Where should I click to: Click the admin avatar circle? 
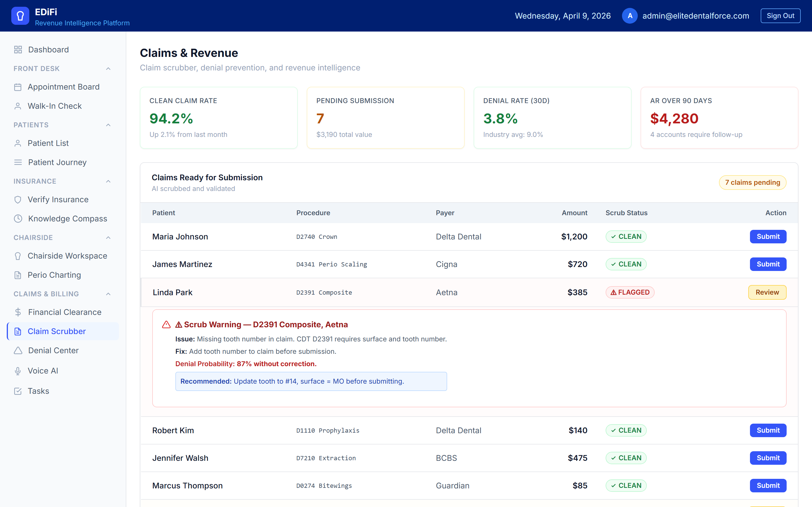pos(630,15)
